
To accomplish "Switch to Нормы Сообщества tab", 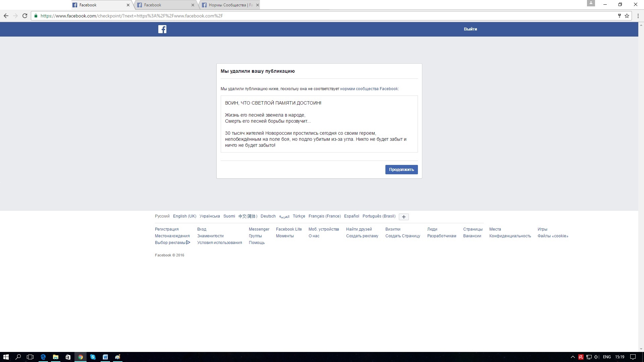I will pos(230,5).
